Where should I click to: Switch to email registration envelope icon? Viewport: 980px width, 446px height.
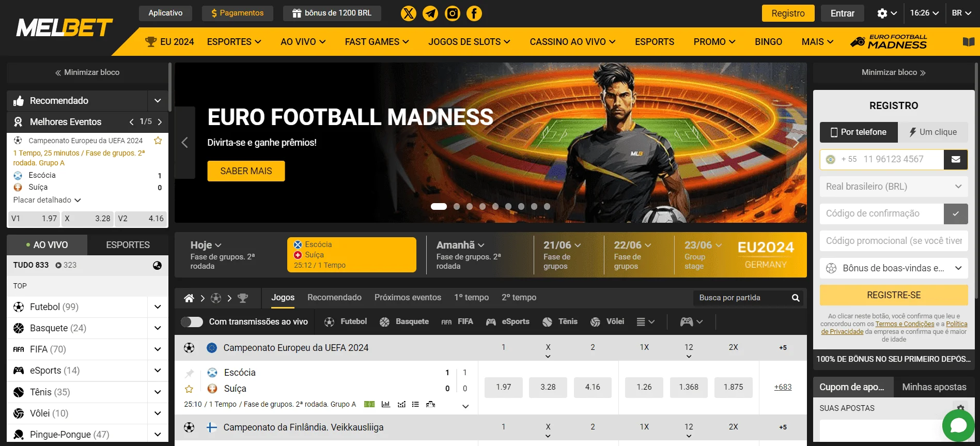click(x=956, y=159)
